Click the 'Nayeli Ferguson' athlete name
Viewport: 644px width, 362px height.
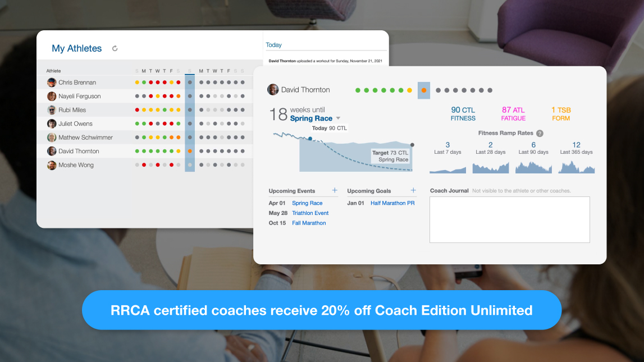coord(80,96)
